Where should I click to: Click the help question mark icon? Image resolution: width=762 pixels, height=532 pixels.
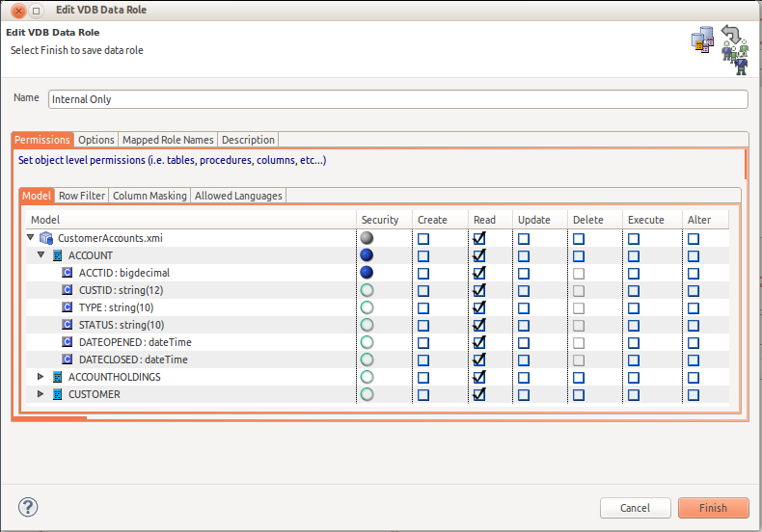click(28, 507)
